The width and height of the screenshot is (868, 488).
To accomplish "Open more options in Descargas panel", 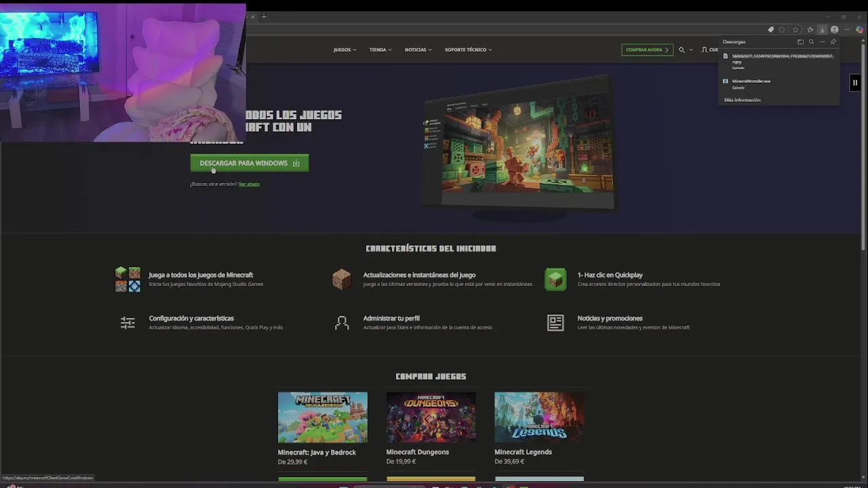I will click(x=822, y=42).
